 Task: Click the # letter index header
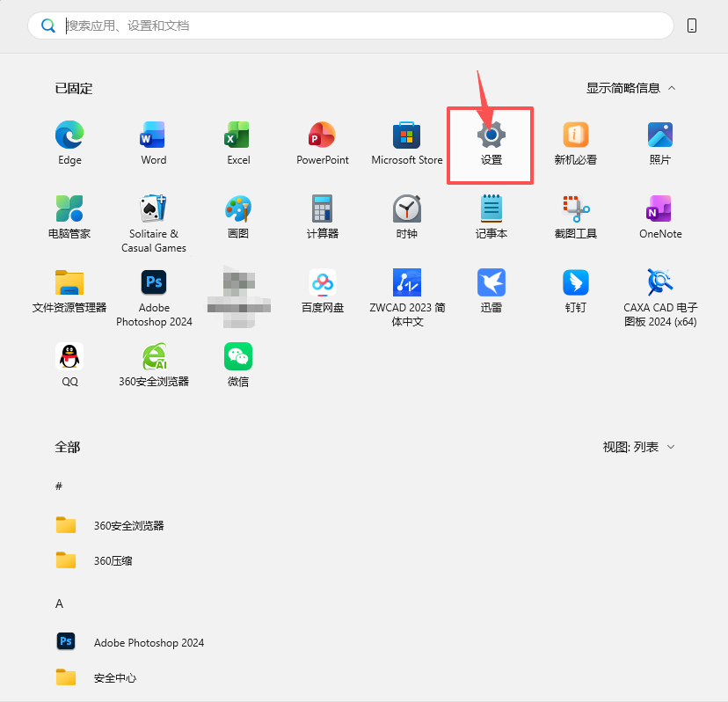tap(59, 486)
